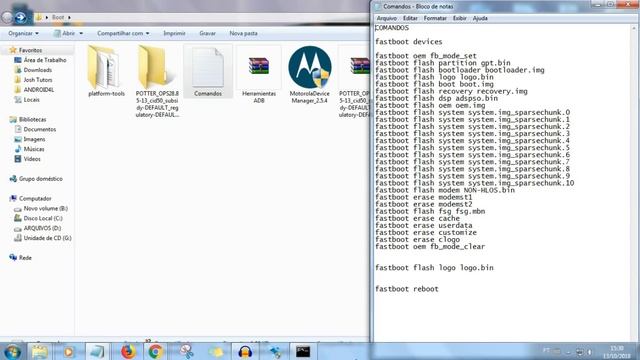
Task: Open Novo volume (B:) drive
Action: 41,209
